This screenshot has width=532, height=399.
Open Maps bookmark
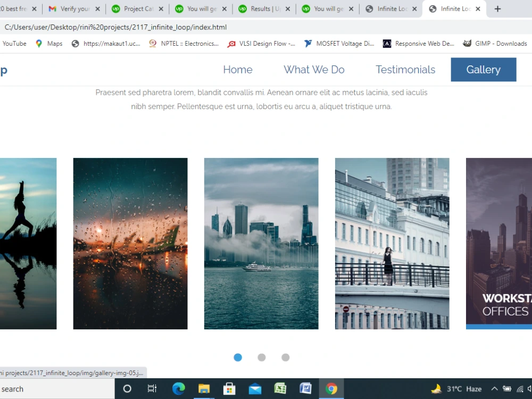point(49,44)
